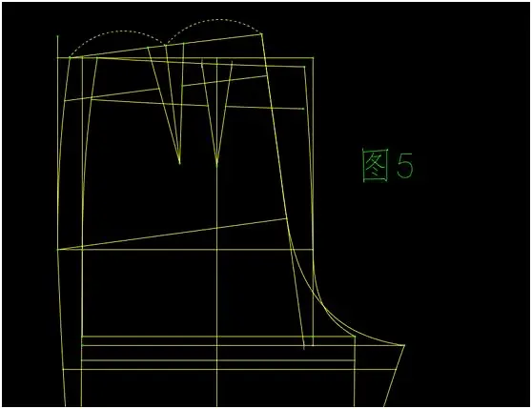Select the left dashed arc's starting endpoint
The height and width of the screenshot is (409, 532).
(70, 57)
